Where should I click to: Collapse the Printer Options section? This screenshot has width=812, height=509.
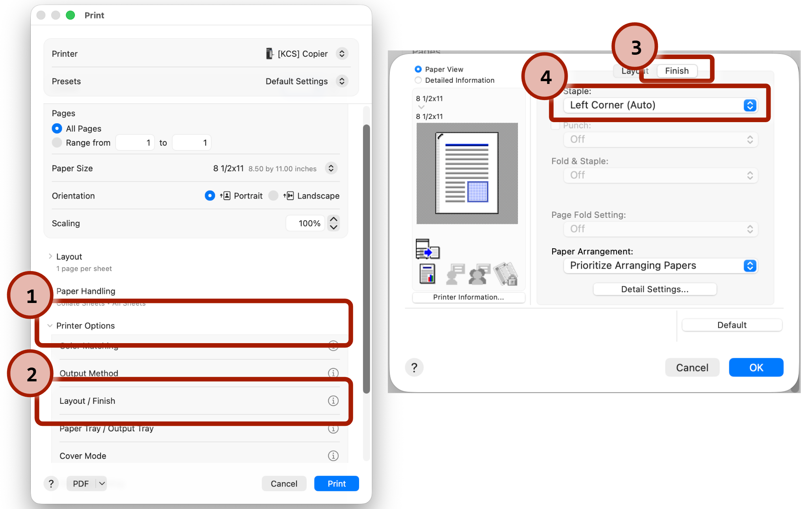pyautogui.click(x=50, y=326)
